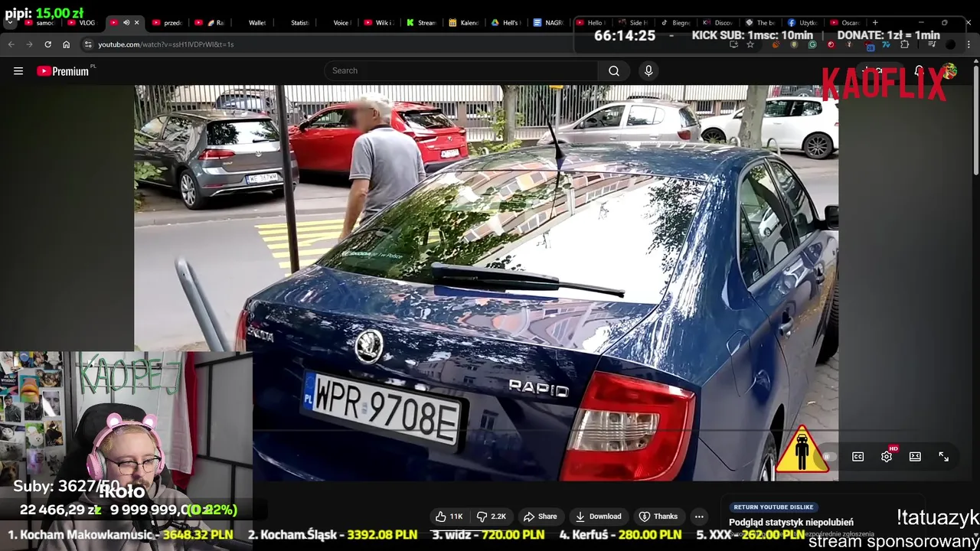Go forward in browser history

pos(29,44)
